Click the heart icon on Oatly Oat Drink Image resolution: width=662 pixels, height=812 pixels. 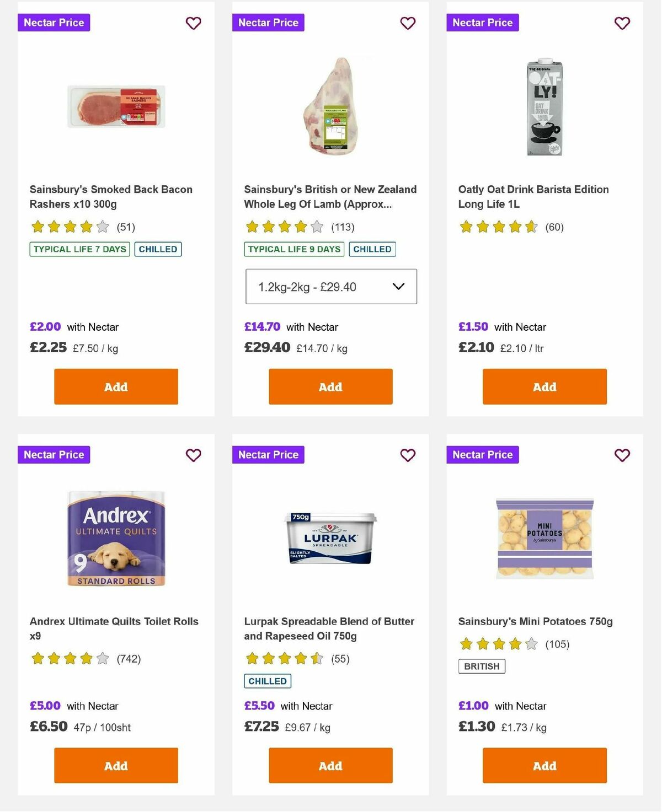coord(622,23)
